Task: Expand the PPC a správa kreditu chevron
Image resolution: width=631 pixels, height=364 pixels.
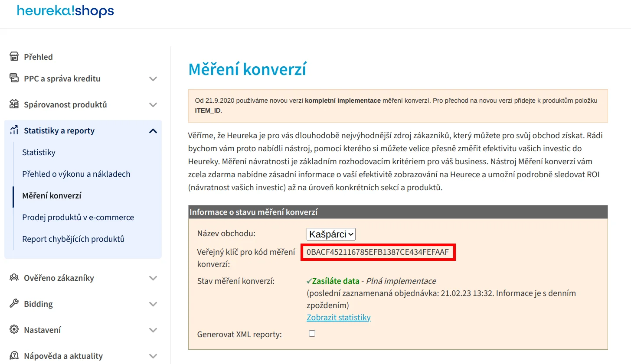Action: coord(153,79)
